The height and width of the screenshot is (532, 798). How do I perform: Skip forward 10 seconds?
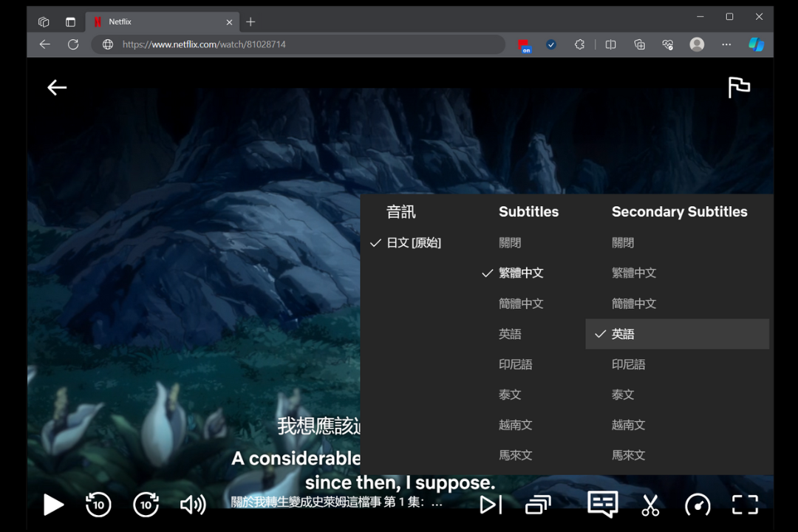tap(146, 505)
